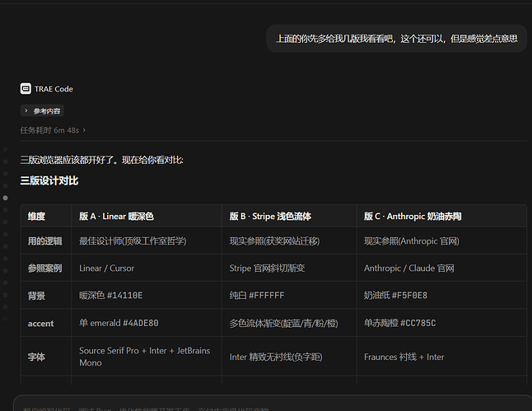The height and width of the screenshot is (411, 532).
Task: Click the row label 用的逻辑
Action: (x=44, y=241)
